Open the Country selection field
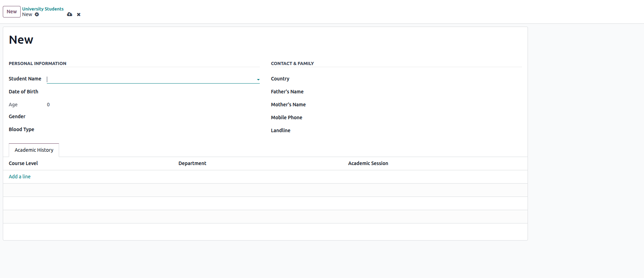644x278 pixels. [x=413, y=79]
